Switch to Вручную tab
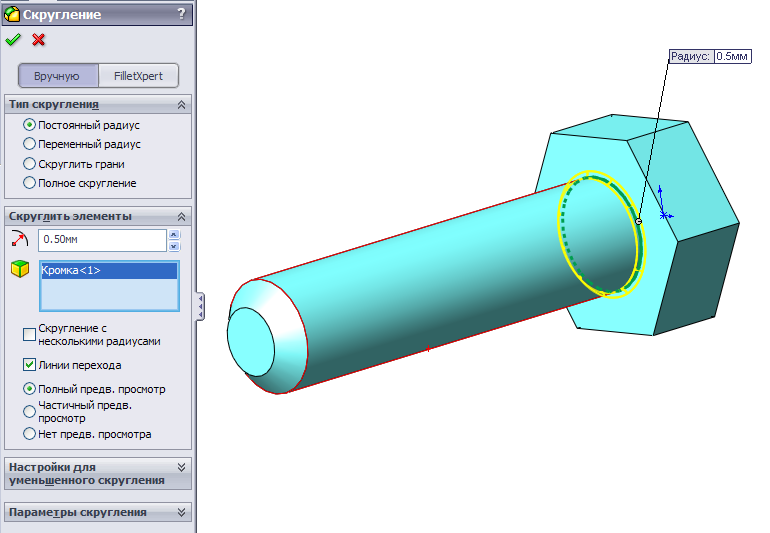This screenshot has height=533, width=770. (58, 76)
